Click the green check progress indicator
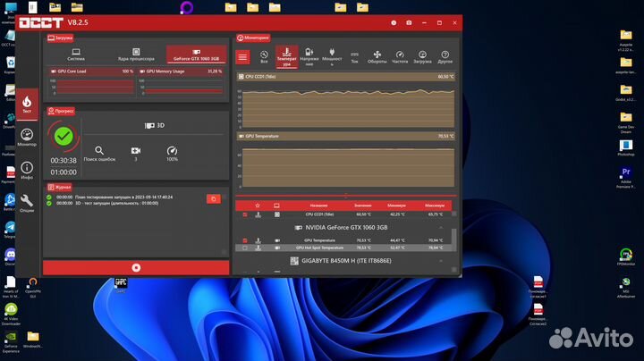 pos(64,136)
